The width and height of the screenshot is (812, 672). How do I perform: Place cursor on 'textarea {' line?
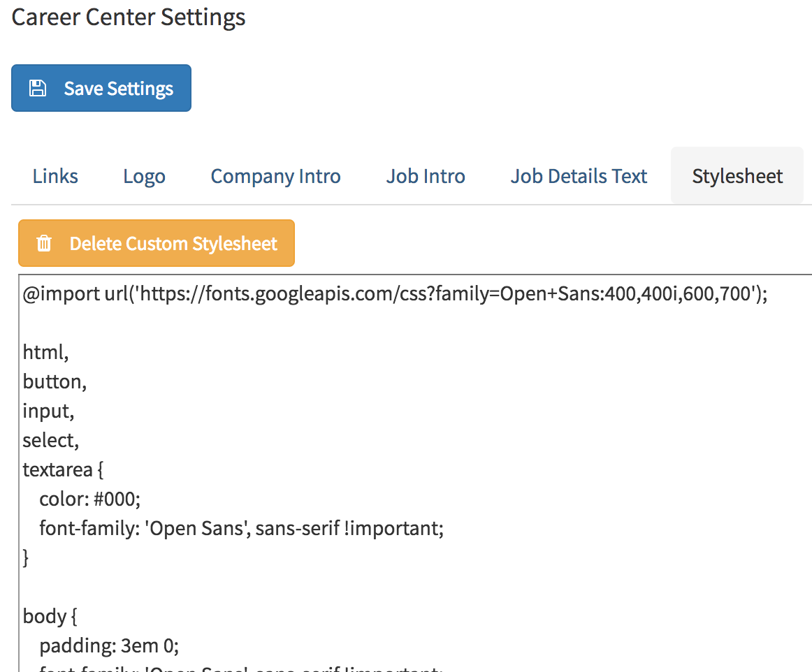(x=63, y=469)
